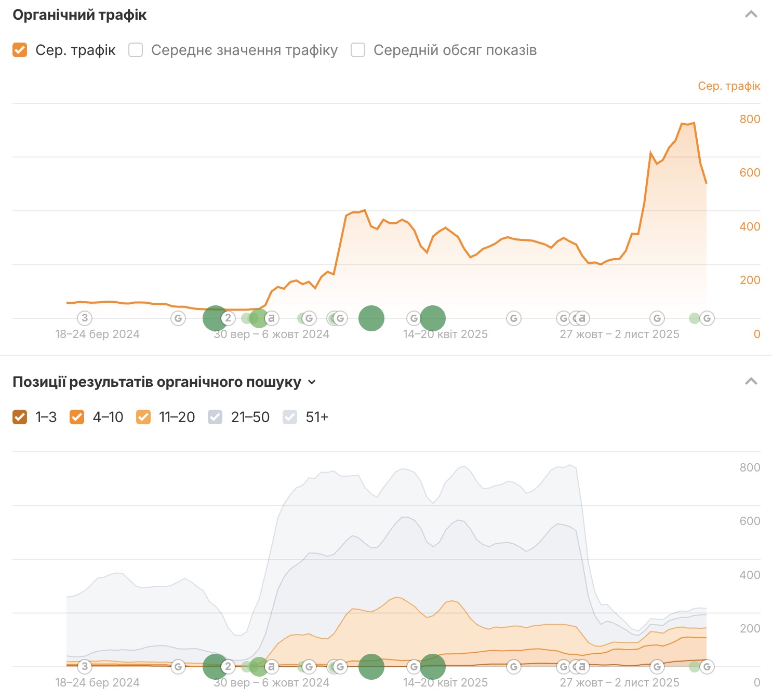The image size is (772, 700).
Task: Collapse the positions section with the chevron
Action: coord(751,382)
